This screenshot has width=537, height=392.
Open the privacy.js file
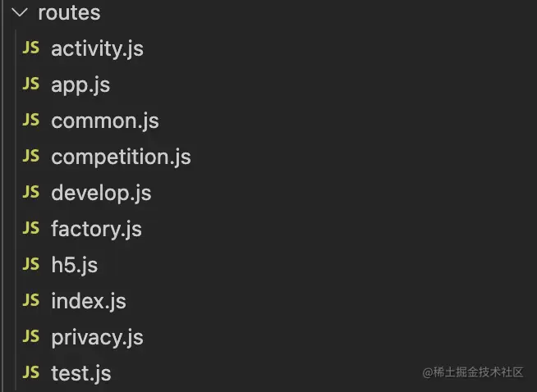[x=97, y=338]
